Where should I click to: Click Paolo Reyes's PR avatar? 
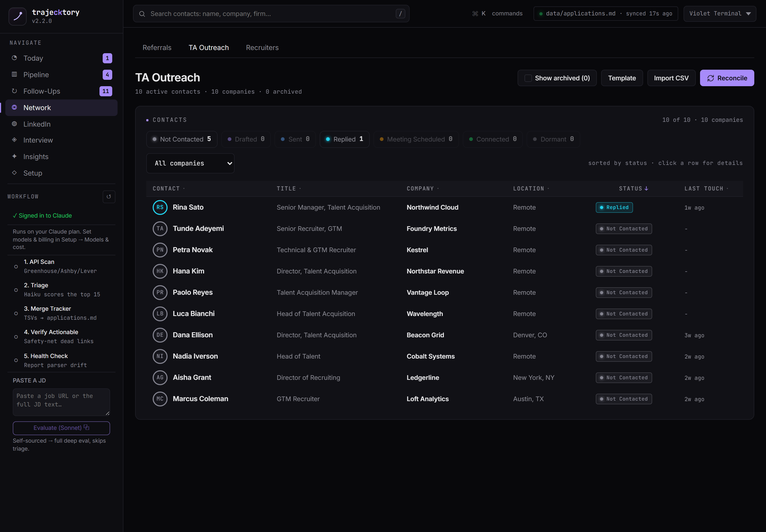(160, 292)
